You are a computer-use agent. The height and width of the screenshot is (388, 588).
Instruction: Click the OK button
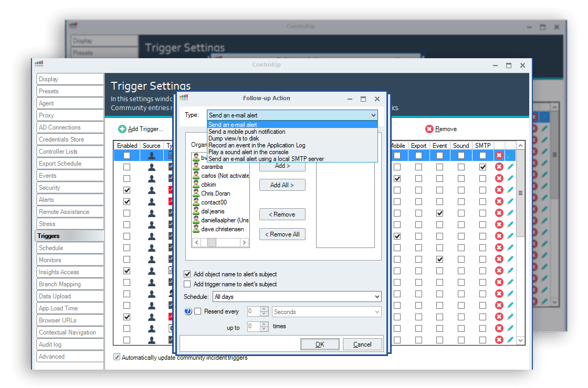click(x=320, y=344)
